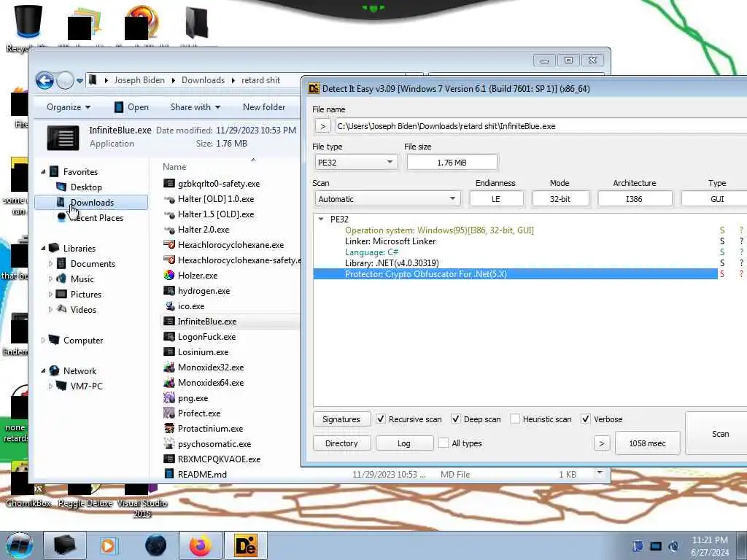Open the Scan mode Automatic dropdown
Image resolution: width=747 pixels, height=560 pixels.
(x=387, y=199)
